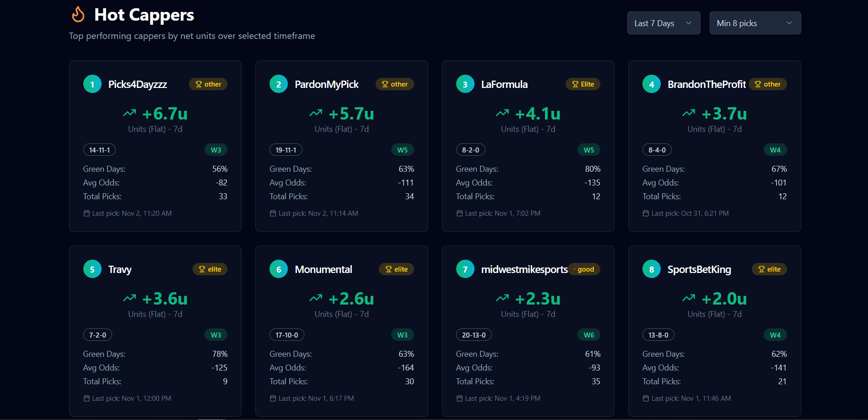Click the rank 7 circle for midwestmikesports

pos(465,269)
